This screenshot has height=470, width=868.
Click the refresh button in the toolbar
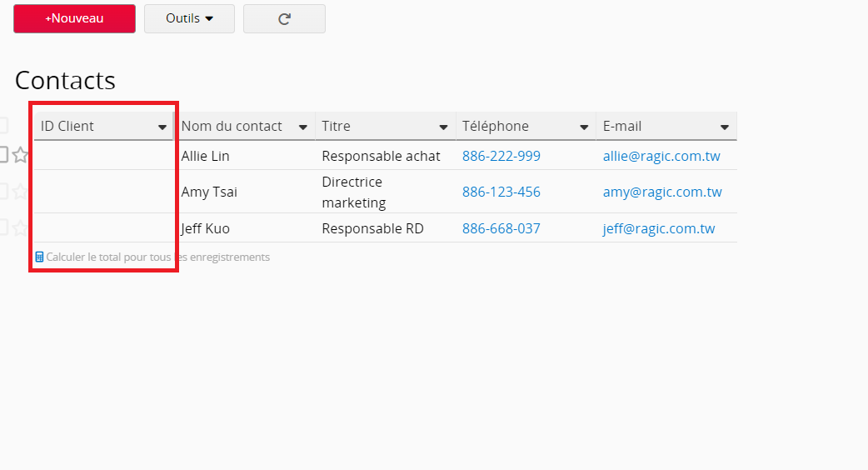(284, 18)
